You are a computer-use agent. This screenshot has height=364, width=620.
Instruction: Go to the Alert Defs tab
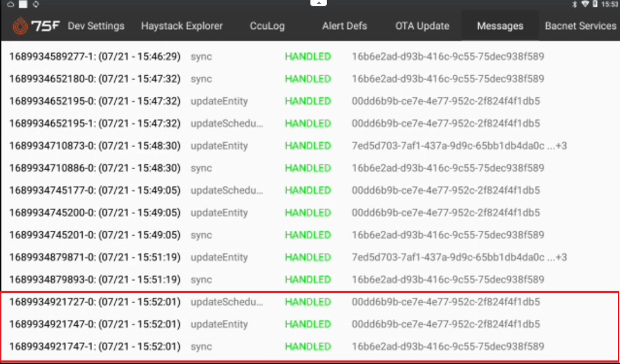344,26
